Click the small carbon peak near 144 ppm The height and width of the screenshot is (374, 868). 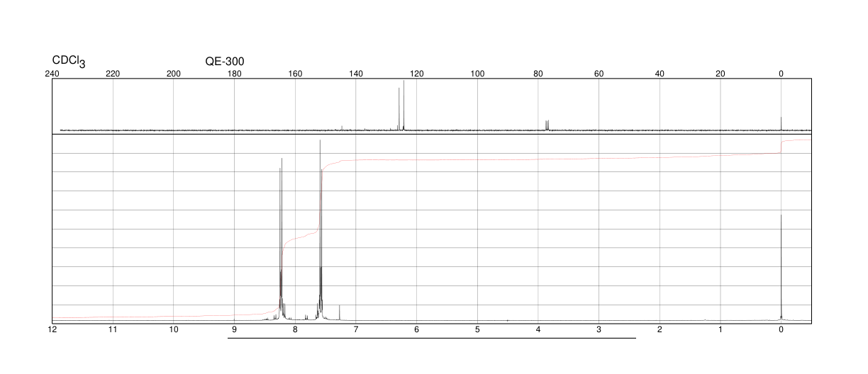pos(342,128)
